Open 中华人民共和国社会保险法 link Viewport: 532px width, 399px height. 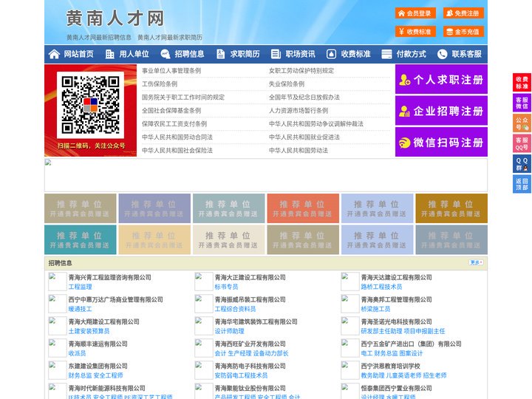pos(177,150)
